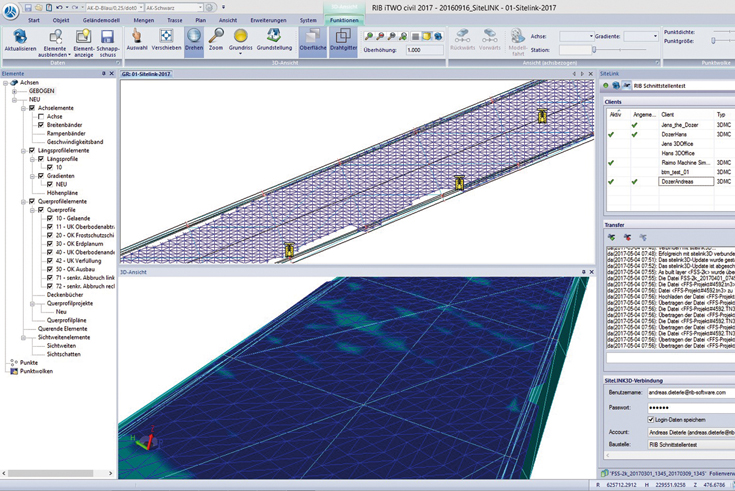Expand the Punkte tree node
Viewport: 735px width, 491px height.
12,362
